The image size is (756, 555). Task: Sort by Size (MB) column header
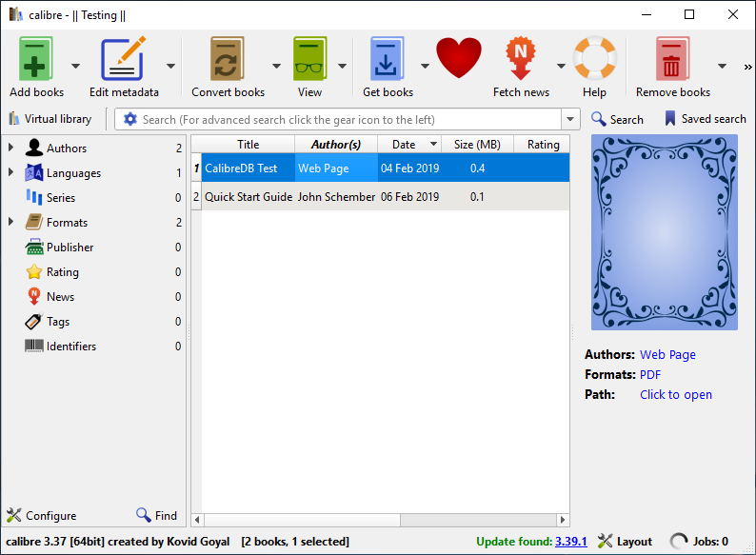(x=477, y=144)
